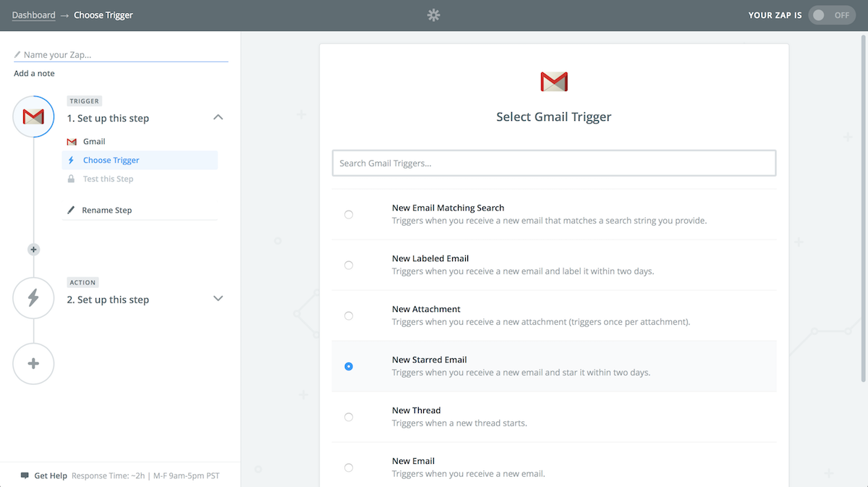Click the ACTION badge label

pos(83,282)
